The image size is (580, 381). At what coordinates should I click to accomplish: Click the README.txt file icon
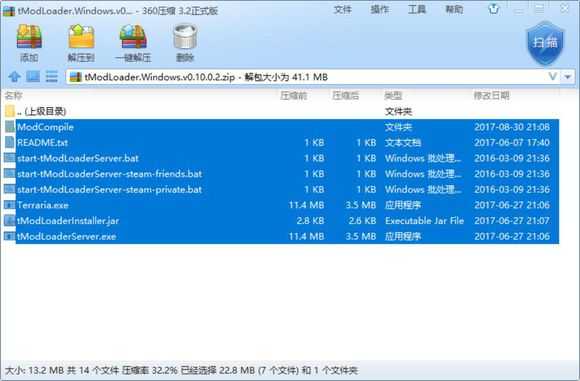point(10,142)
